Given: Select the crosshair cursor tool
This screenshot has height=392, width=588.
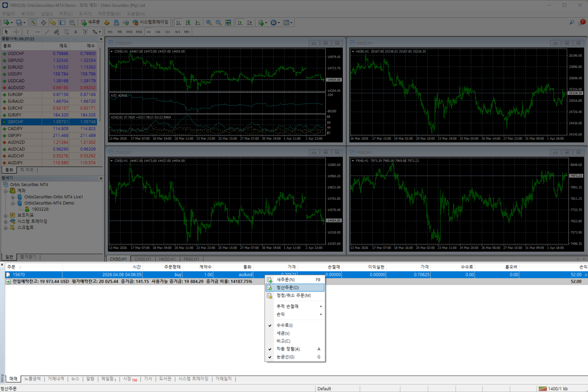Looking at the screenshot, I should click(x=16, y=32).
